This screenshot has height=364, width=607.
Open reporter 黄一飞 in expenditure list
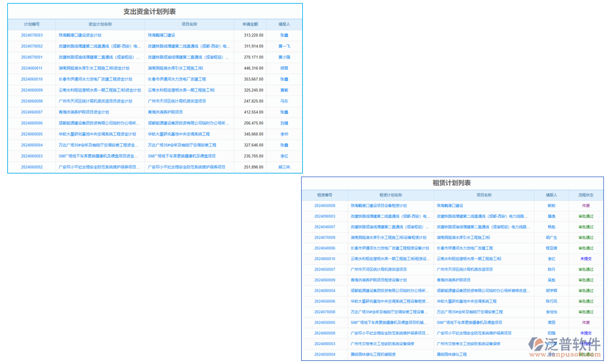coord(284,46)
